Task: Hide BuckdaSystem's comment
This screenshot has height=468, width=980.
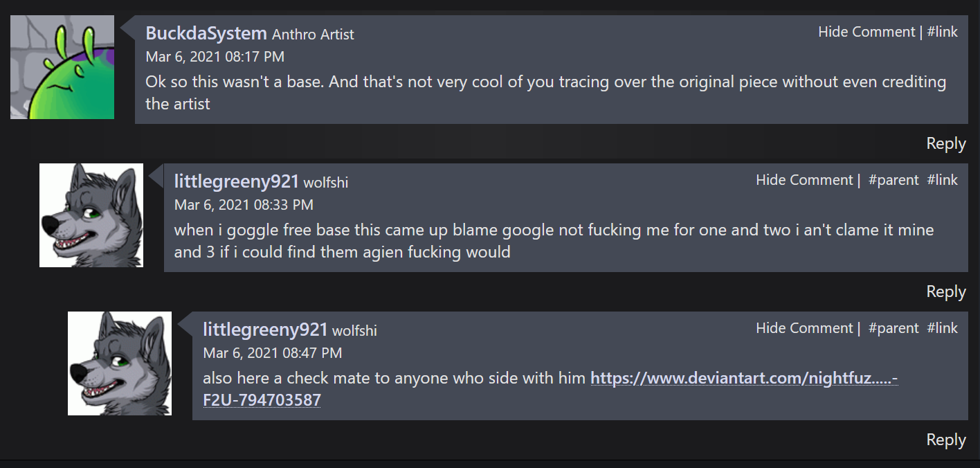Action: [x=866, y=32]
